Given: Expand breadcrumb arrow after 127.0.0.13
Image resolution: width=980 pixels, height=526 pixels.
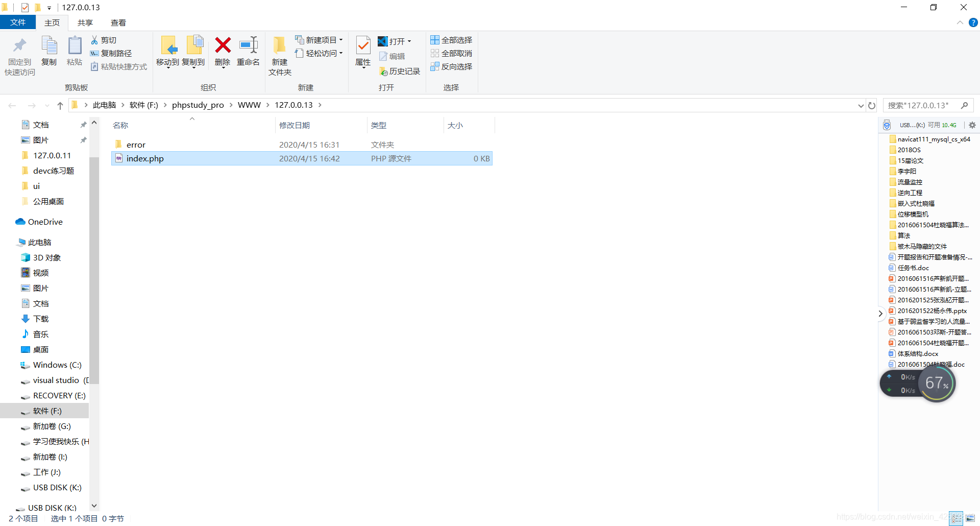Looking at the screenshot, I should (320, 105).
